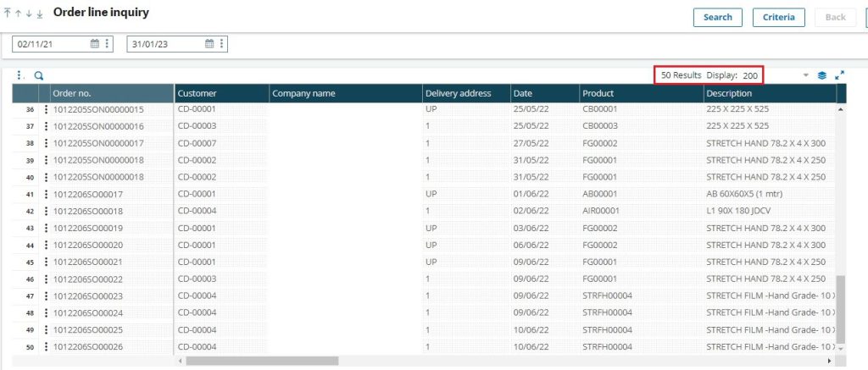The image size is (868, 370).
Task: Click the grid search magnifier icon
Action: pos(39,75)
